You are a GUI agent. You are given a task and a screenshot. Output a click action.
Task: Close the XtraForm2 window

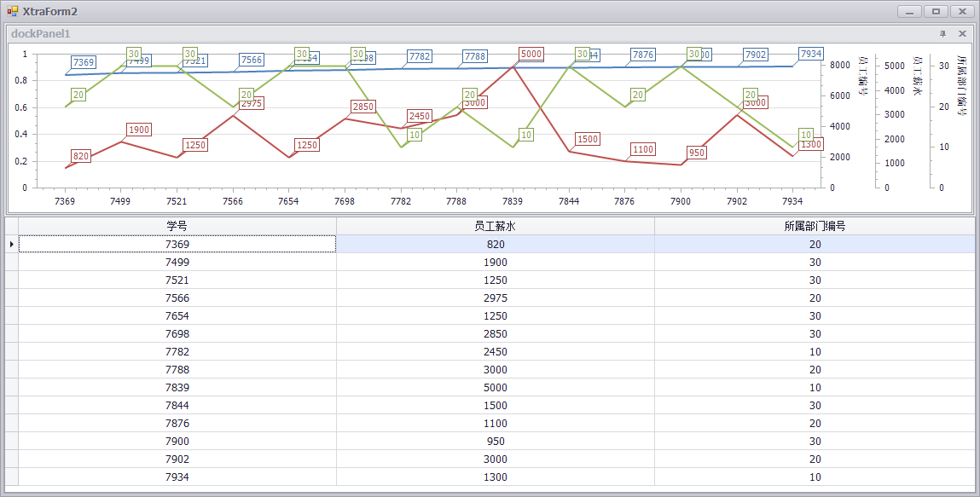pos(962,11)
